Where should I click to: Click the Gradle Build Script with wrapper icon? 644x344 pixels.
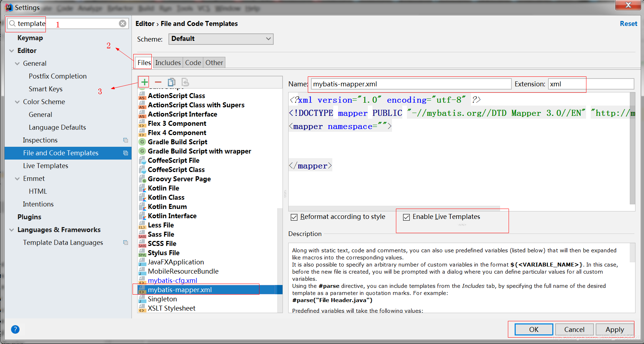point(142,151)
